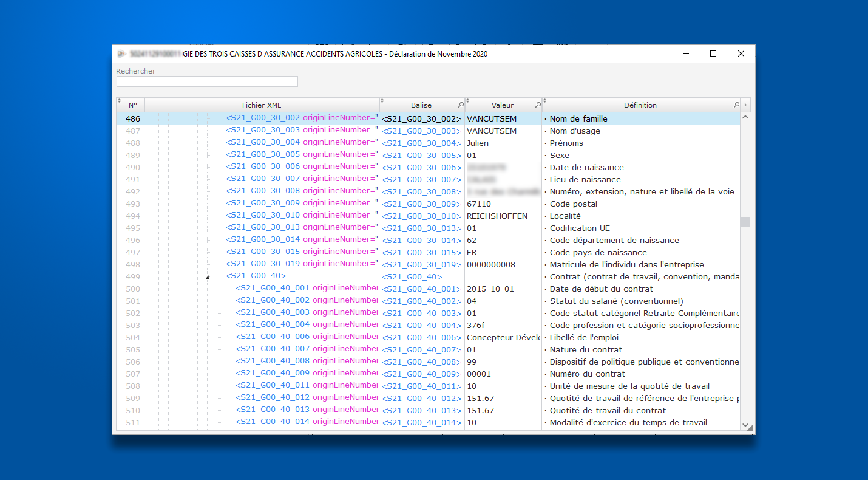The height and width of the screenshot is (480, 868).
Task: Click the Balise column header label
Action: [421, 105]
